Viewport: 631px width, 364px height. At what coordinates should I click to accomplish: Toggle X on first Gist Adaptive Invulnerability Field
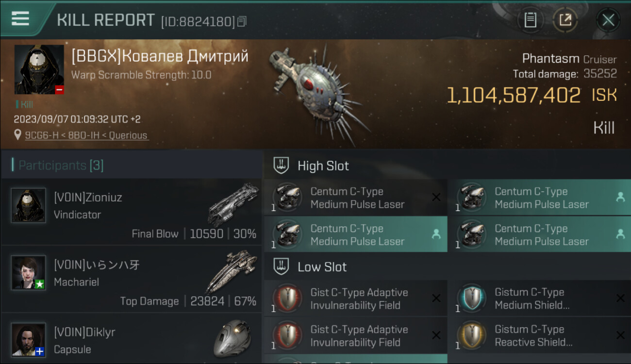[x=436, y=298]
